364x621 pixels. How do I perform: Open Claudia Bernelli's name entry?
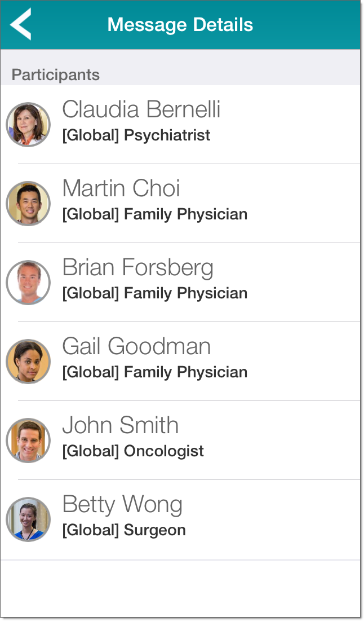(x=141, y=109)
